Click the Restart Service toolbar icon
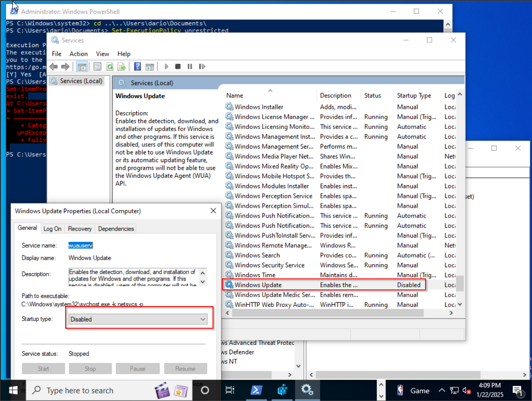 [x=202, y=66]
